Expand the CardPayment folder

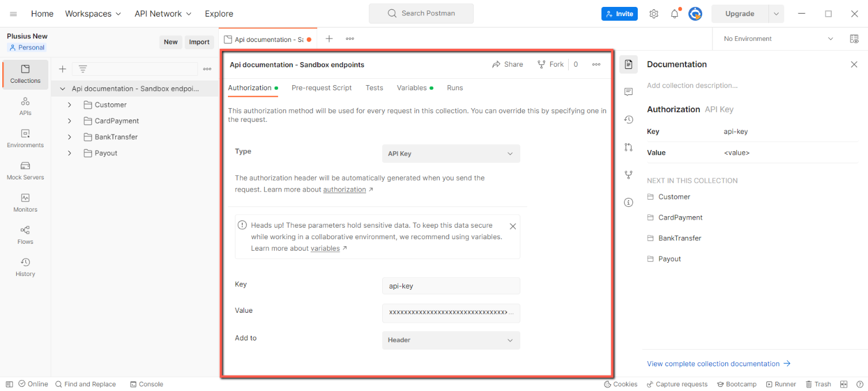(70, 121)
